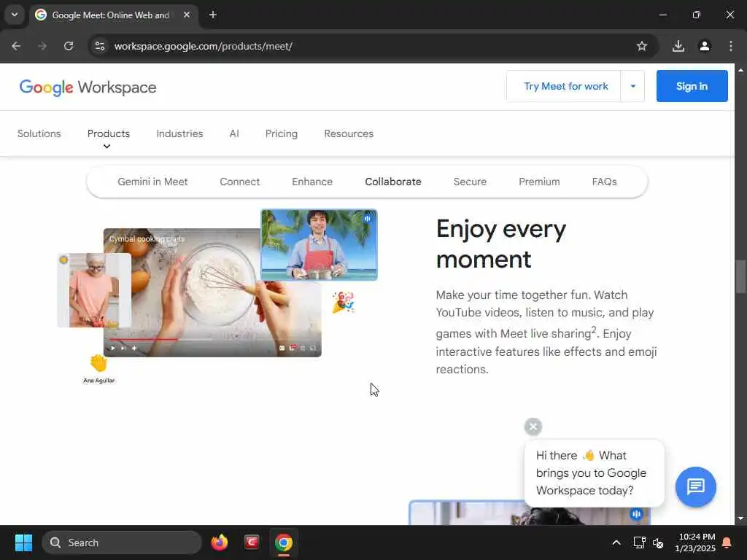Screen dimensions: 747x560
Task: Open the Windows Start menu
Action: point(23,542)
